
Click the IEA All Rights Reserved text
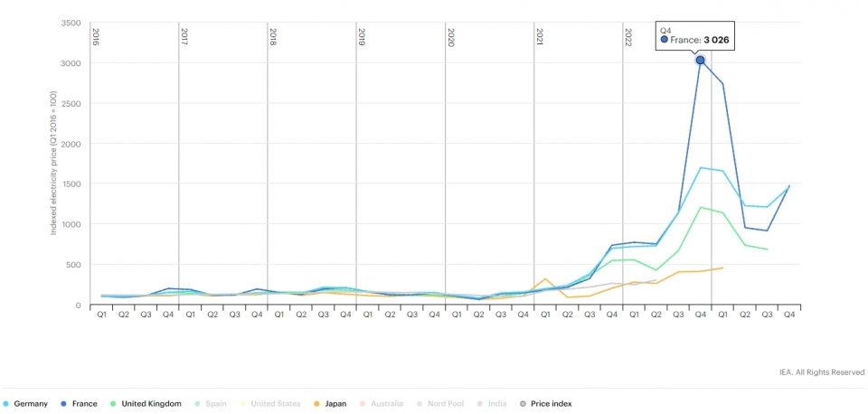click(x=821, y=372)
